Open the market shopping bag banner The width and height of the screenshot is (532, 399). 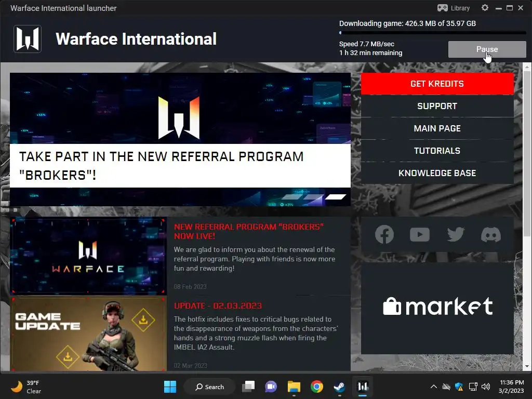(x=437, y=307)
